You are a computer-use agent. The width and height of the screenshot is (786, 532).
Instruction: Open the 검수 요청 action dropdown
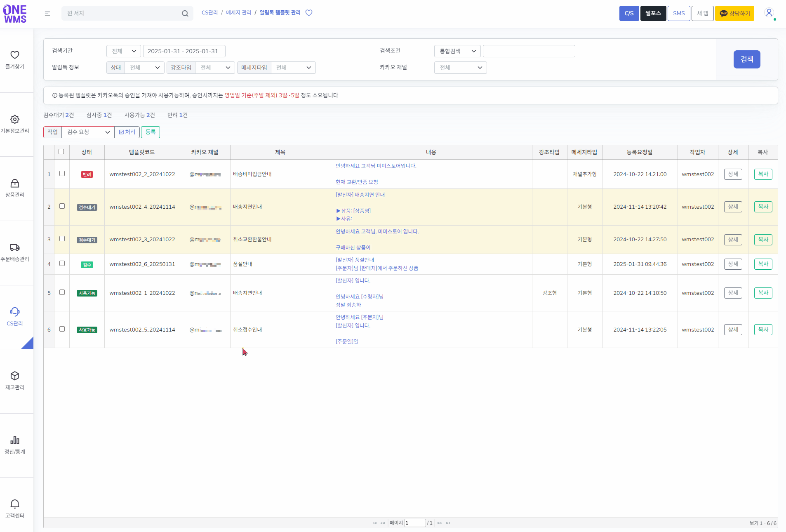(88, 132)
